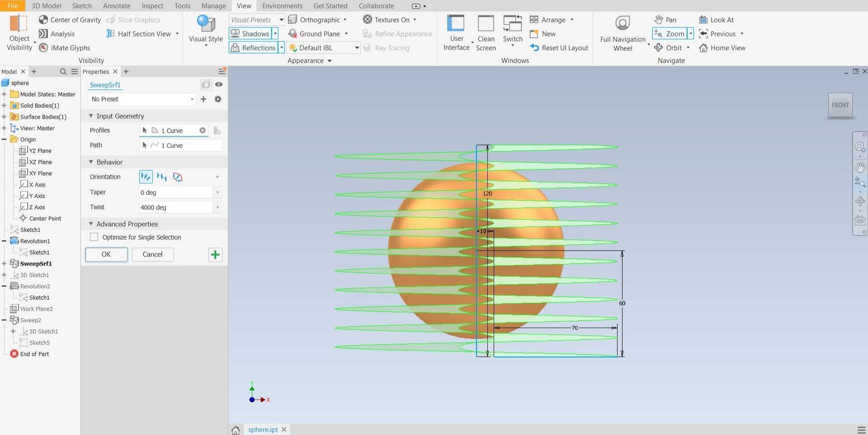Viewport: 868px width, 435px height.
Task: Toggle surface output mode button
Action: 206,84
